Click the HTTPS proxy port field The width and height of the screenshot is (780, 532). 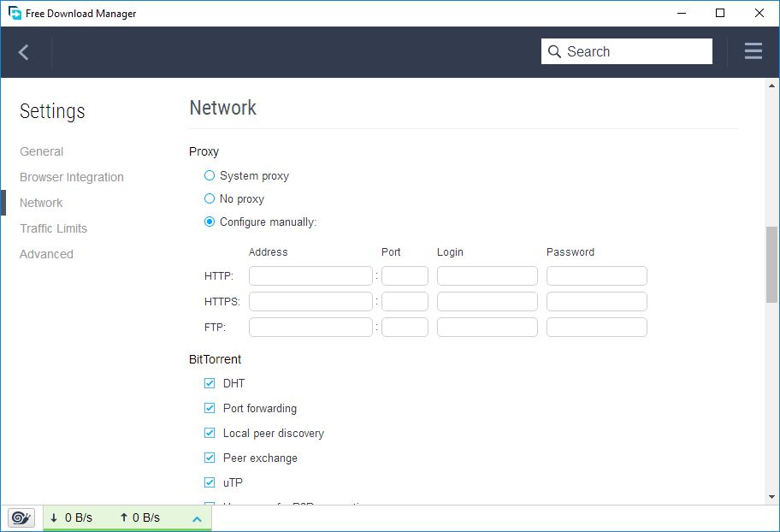[x=405, y=302]
